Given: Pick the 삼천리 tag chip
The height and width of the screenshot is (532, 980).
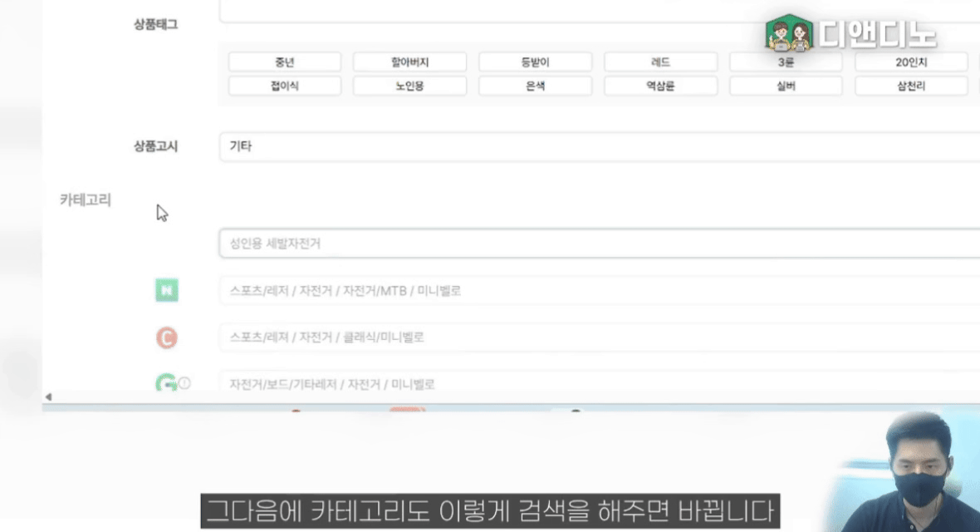Looking at the screenshot, I should pyautogui.click(x=911, y=86).
